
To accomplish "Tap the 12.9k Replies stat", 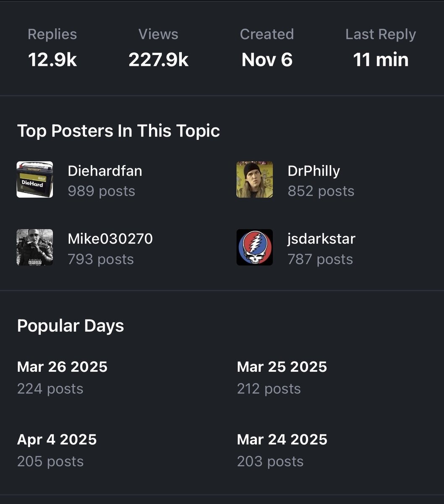I will point(52,59).
